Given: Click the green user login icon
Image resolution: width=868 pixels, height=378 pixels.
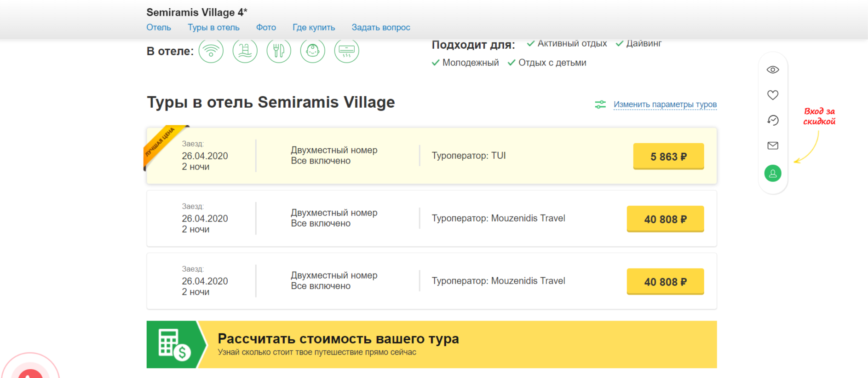Looking at the screenshot, I should click(773, 174).
